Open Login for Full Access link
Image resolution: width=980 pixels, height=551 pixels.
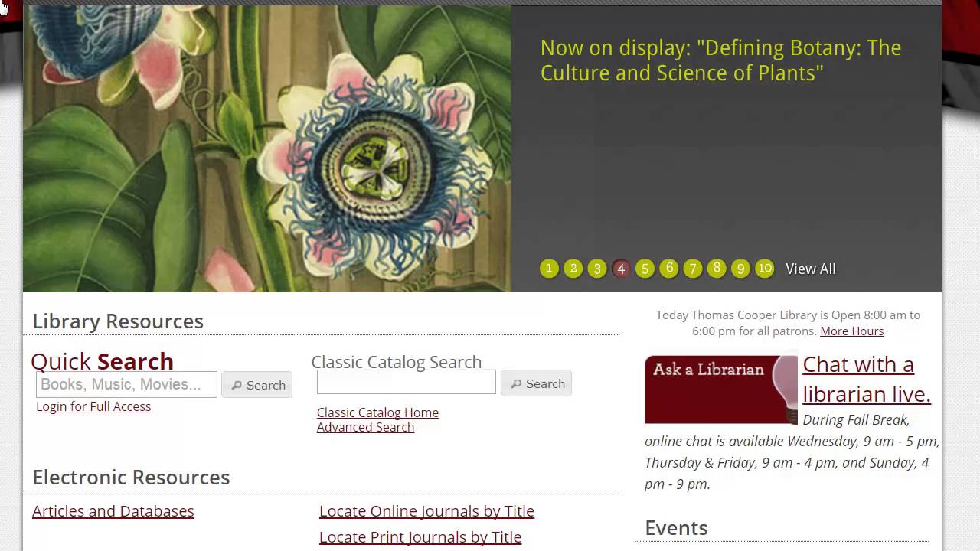[x=93, y=406]
